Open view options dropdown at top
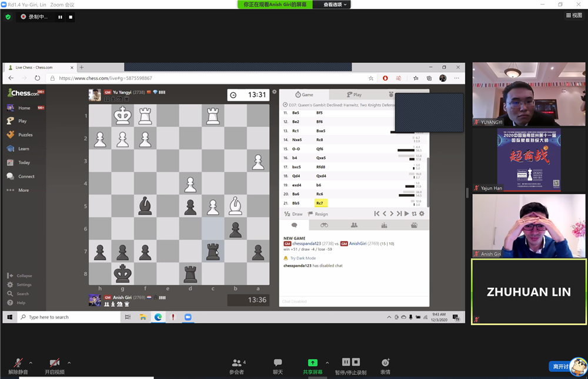Viewport: 588px width, 379px height. click(335, 5)
